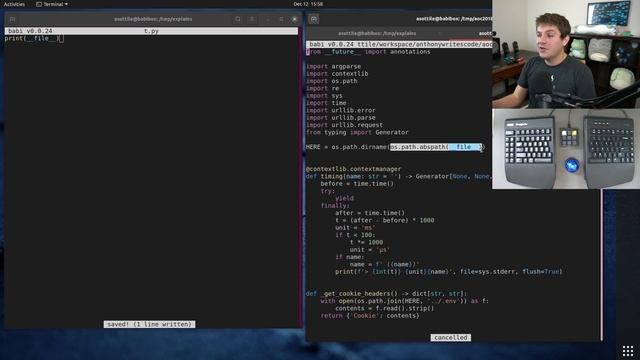Viewport: 640px width, 360px height.
Task: Minimize the left terminal window
Action: (x=268, y=19)
